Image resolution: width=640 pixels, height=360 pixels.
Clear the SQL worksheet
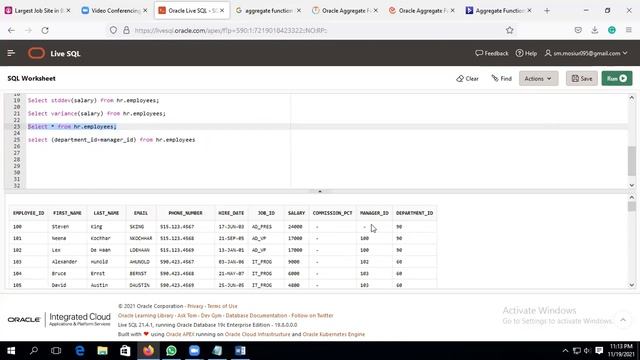point(467,78)
